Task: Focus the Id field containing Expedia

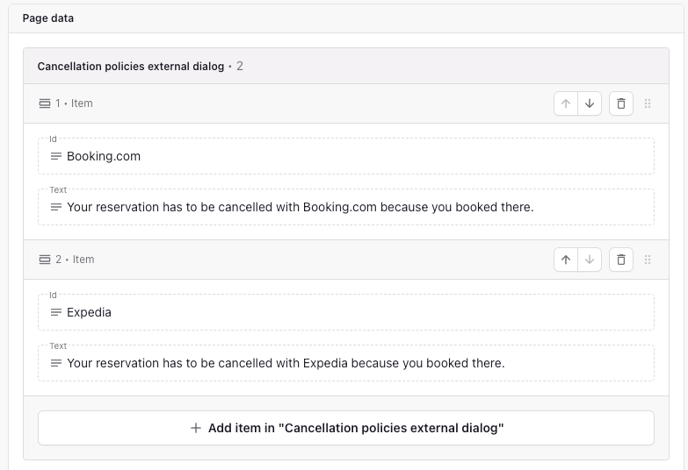Action: tap(350, 312)
